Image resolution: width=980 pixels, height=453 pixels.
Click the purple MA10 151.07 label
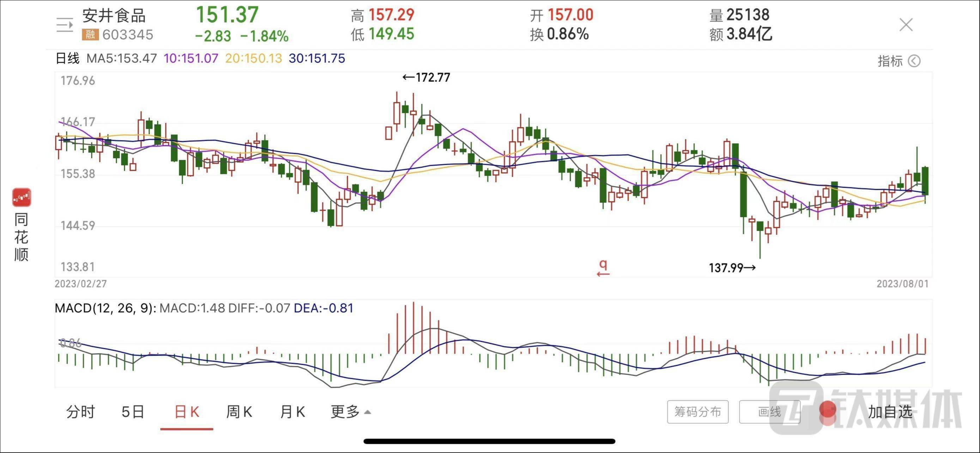pyautogui.click(x=191, y=58)
